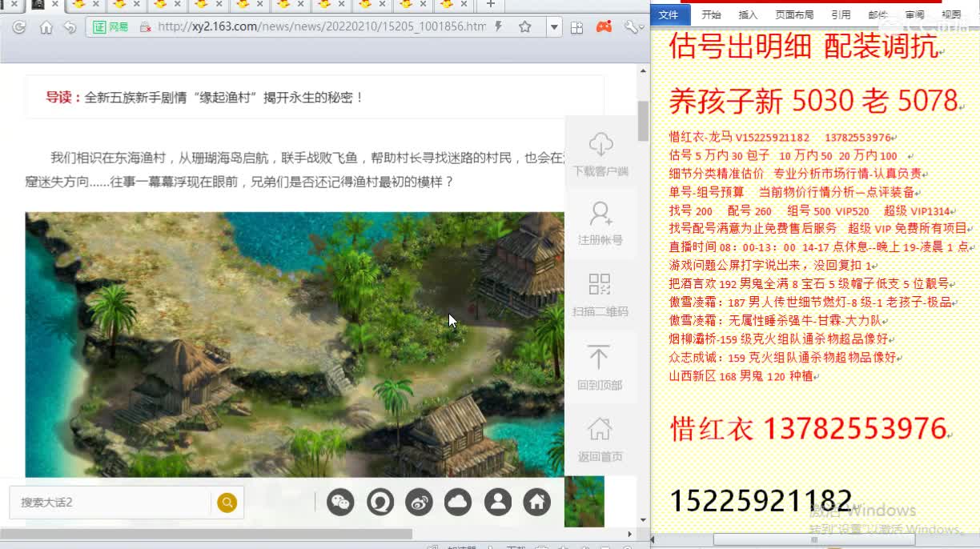The width and height of the screenshot is (980, 549).
Task: Click the yellow magnifier search button
Action: pyautogui.click(x=227, y=503)
